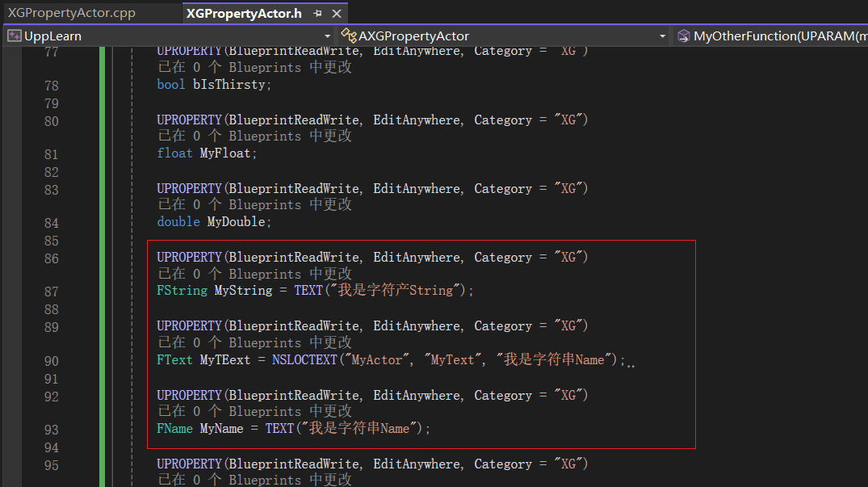This screenshot has height=487, width=868.
Task: Click the UPROPERTY macro on line 95
Action: (x=189, y=464)
